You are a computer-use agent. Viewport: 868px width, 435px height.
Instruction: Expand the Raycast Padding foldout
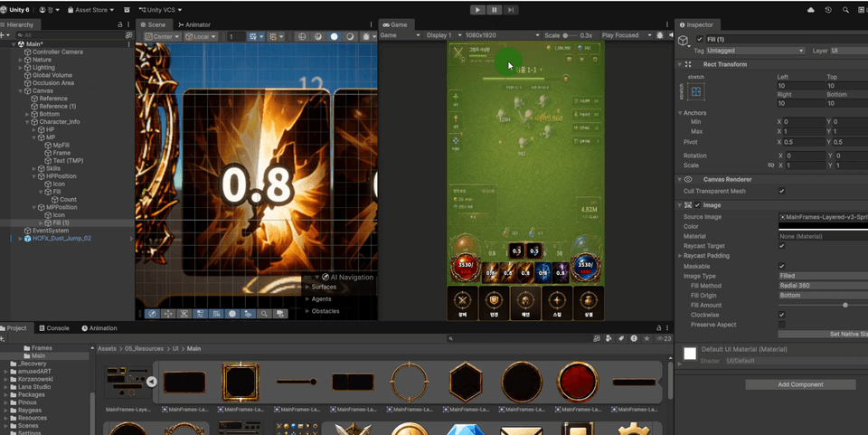click(x=680, y=256)
